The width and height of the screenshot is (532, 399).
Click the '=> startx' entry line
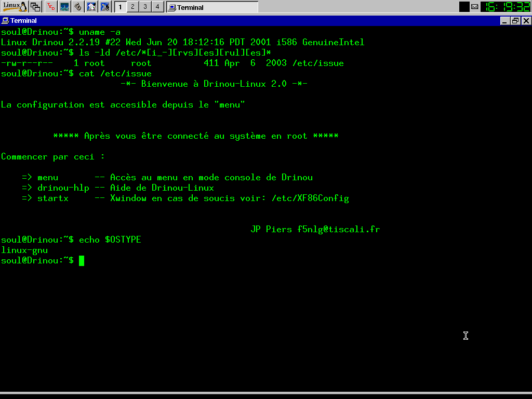tap(185, 198)
